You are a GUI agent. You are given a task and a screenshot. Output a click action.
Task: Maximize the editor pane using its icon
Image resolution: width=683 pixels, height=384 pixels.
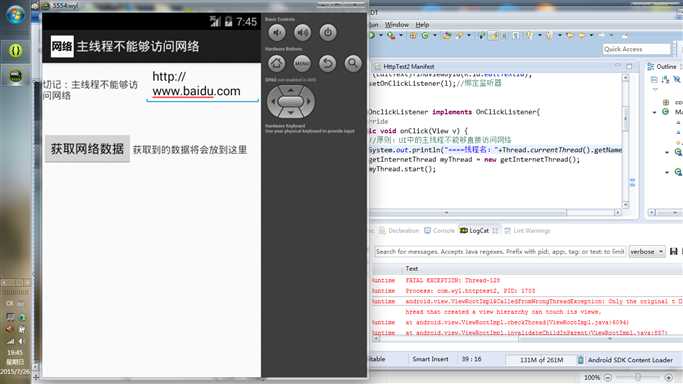pyautogui.click(x=629, y=67)
